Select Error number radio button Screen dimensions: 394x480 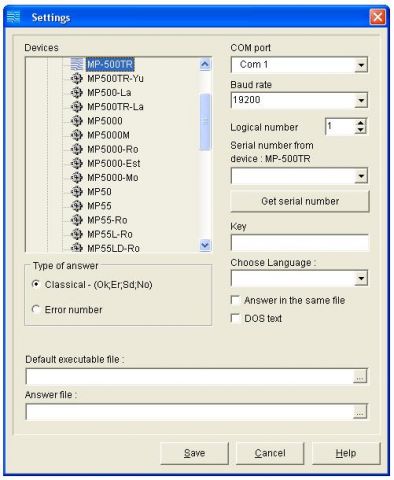tap(36, 309)
